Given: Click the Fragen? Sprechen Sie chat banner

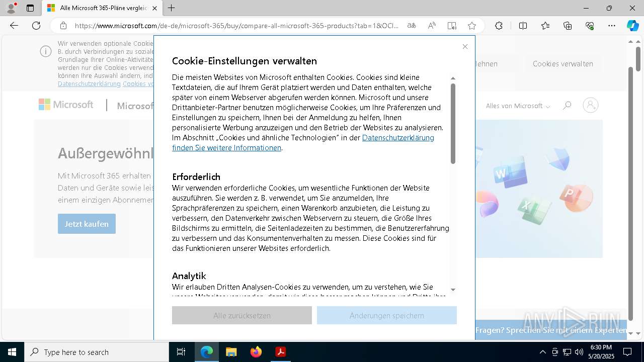Looking at the screenshot, I should pos(551,330).
